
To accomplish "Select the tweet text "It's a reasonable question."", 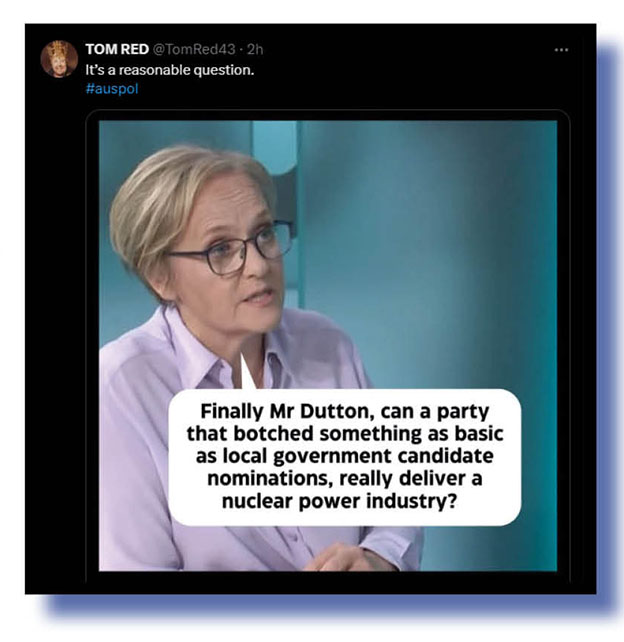I will point(170,70).
